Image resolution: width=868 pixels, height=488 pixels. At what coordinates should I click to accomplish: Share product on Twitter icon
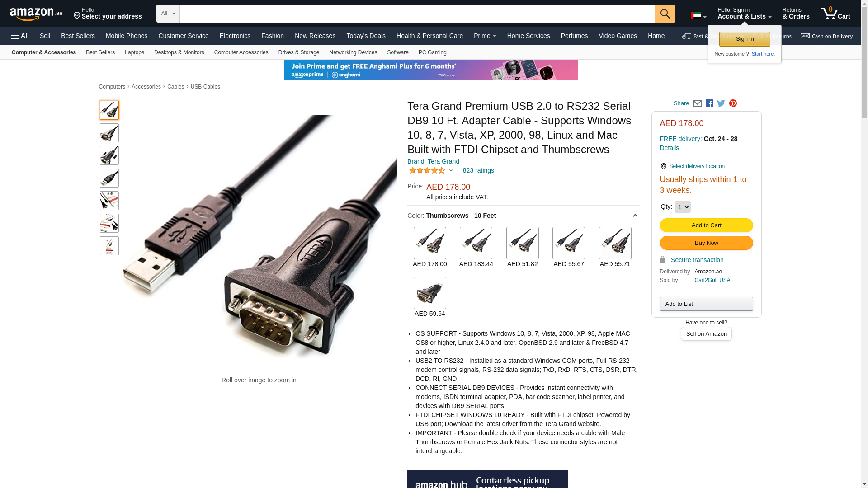pyautogui.click(x=721, y=103)
